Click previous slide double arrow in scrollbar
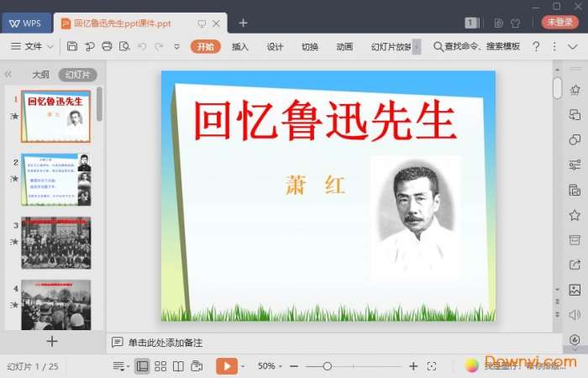This screenshot has width=588, height=378. [x=557, y=302]
